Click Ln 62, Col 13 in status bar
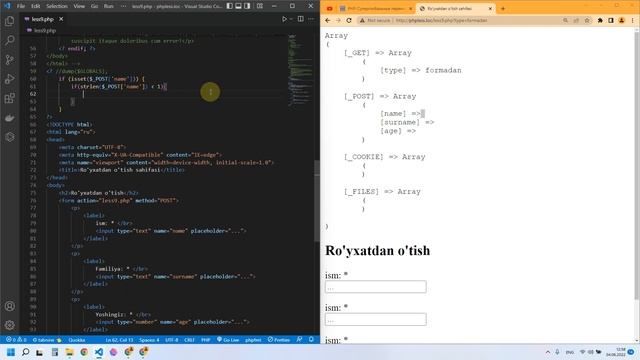 119,340
